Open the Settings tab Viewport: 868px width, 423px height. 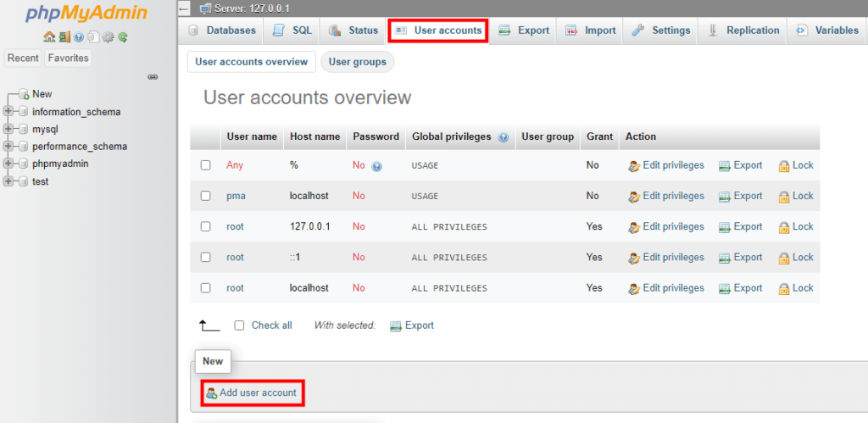(660, 31)
